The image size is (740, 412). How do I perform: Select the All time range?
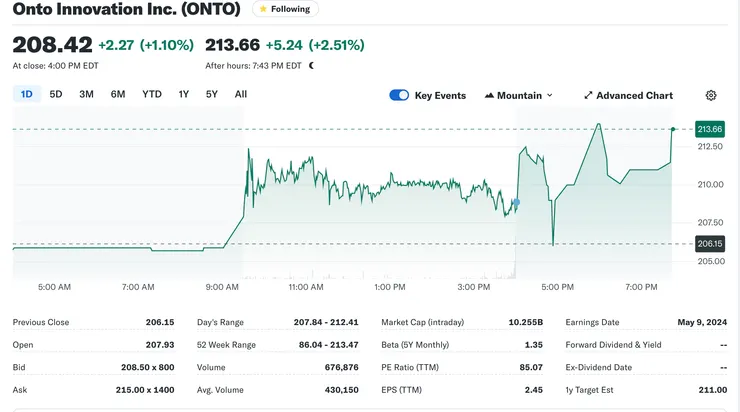click(x=241, y=94)
